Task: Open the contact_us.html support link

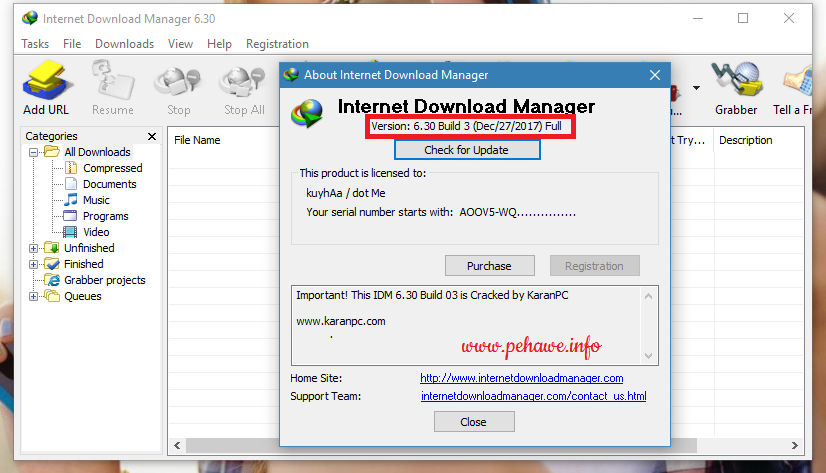Action: click(x=534, y=396)
